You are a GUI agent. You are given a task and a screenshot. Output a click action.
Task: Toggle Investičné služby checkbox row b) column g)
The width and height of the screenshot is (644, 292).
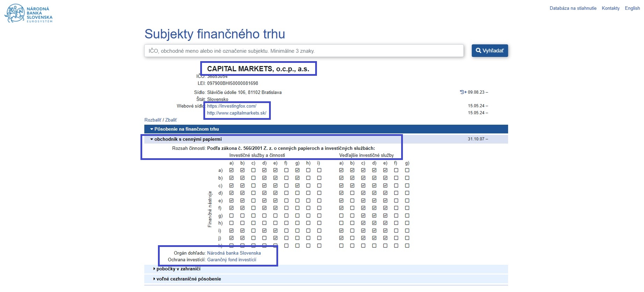(x=297, y=178)
